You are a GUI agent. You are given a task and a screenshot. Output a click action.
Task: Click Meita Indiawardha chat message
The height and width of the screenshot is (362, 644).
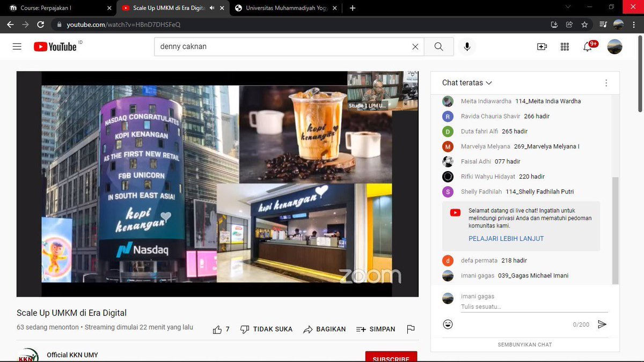pos(526,101)
